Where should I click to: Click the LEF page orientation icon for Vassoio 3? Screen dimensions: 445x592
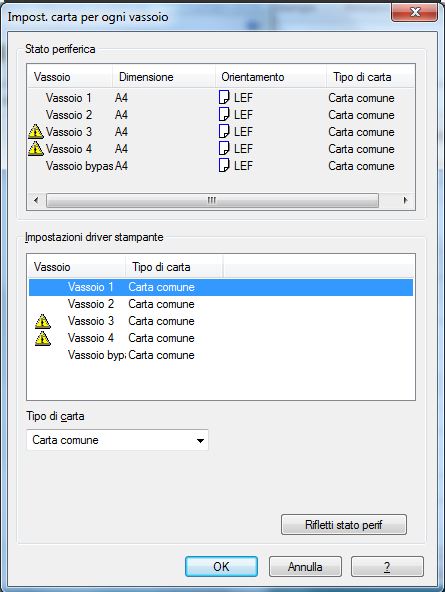point(224,131)
